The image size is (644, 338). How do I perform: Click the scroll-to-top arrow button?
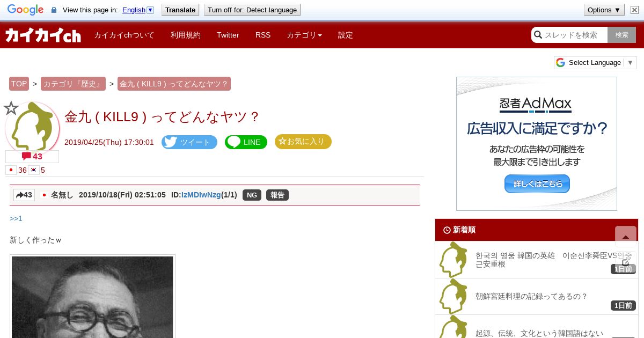tap(626, 237)
